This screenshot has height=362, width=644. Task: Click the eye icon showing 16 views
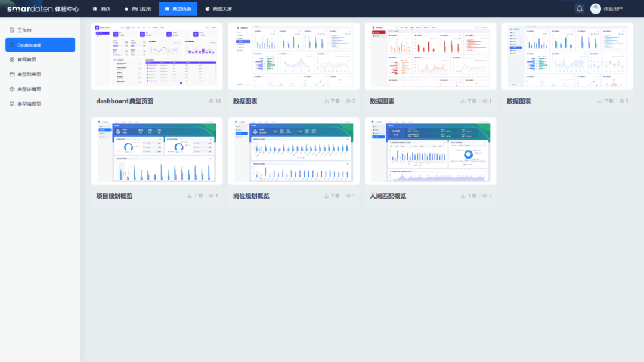211,101
